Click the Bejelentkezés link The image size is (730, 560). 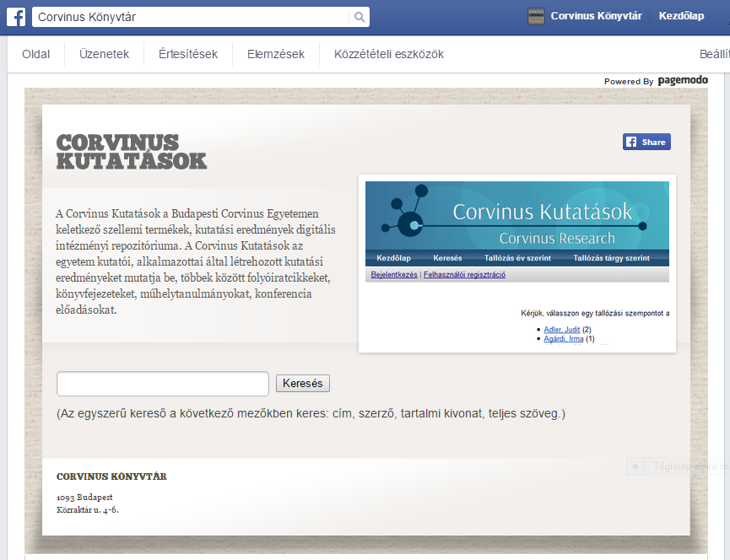click(x=394, y=274)
